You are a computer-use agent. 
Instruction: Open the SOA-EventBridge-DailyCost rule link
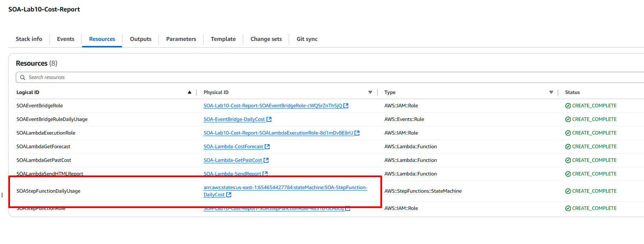point(234,119)
